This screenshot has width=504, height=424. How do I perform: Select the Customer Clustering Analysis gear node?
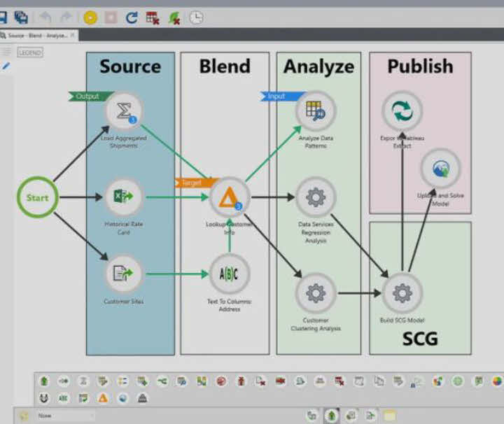click(x=316, y=293)
